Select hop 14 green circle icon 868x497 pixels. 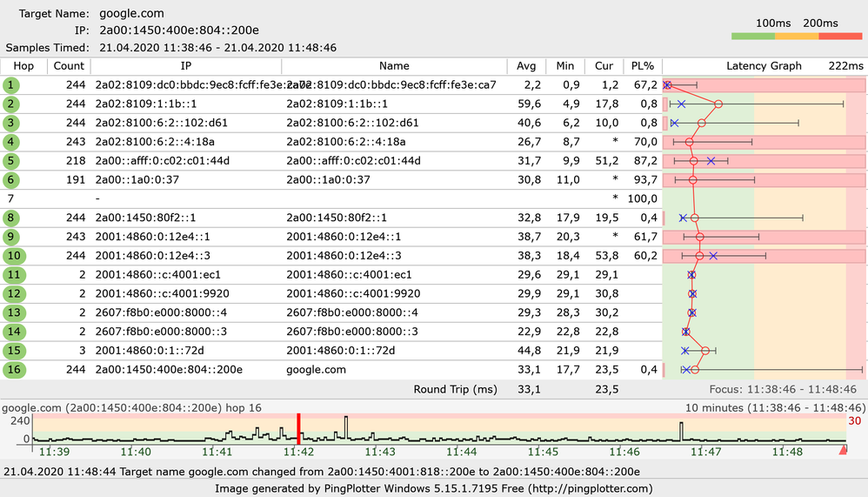[x=13, y=332]
